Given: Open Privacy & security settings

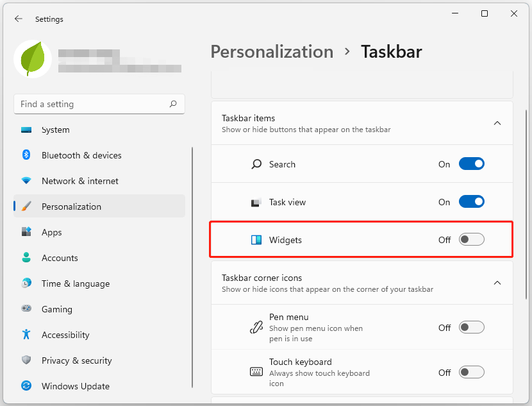Looking at the screenshot, I should point(99,360).
